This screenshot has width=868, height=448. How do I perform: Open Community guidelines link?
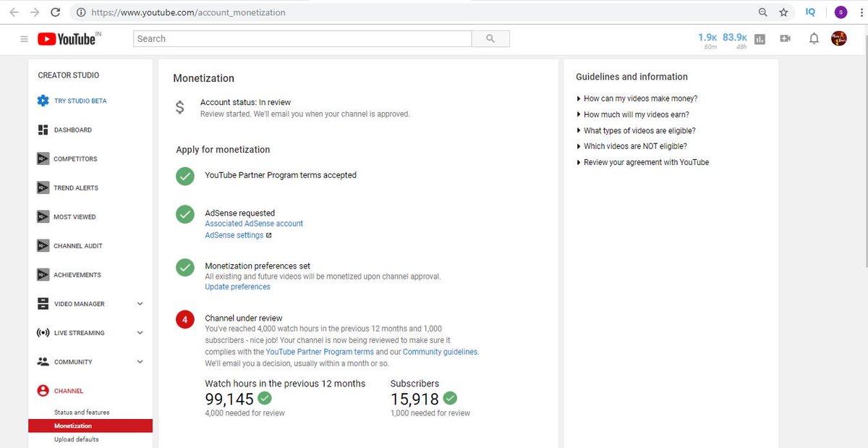(x=441, y=352)
